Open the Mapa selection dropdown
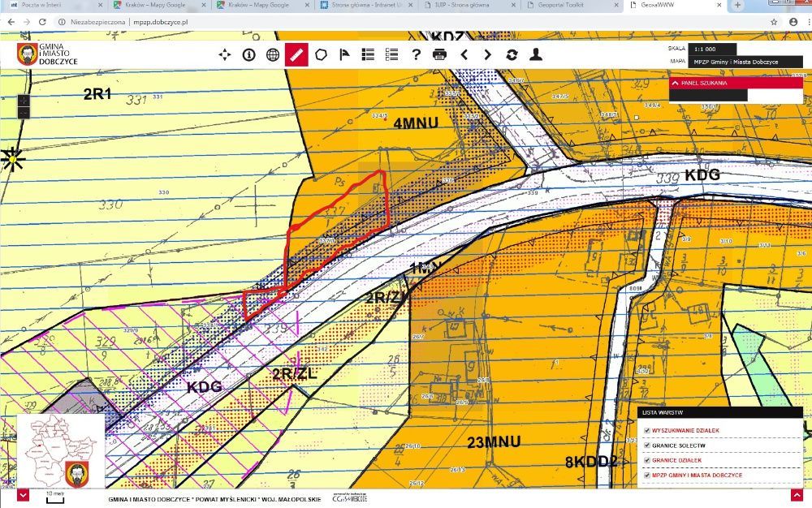 [x=734, y=62]
